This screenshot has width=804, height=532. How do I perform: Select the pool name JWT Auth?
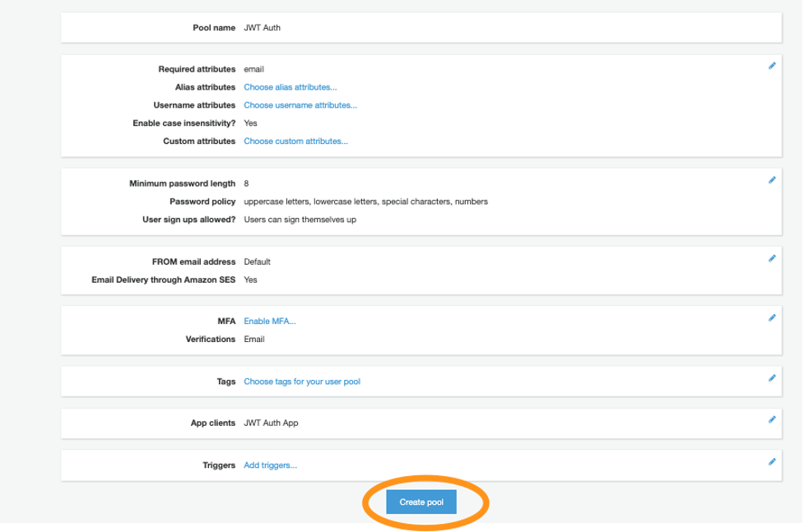261,27
